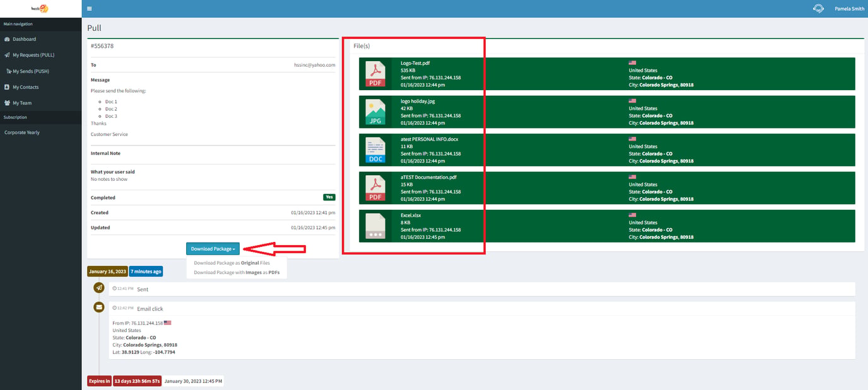Image resolution: width=868 pixels, height=390 pixels.
Task: Click the Corporate Yearly subscription link
Action: [x=22, y=132]
